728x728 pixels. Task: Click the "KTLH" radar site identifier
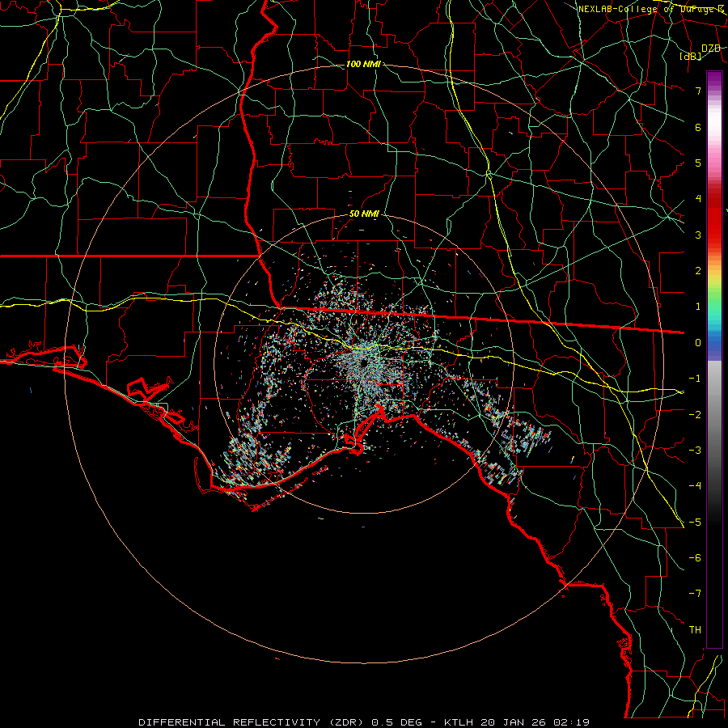pyautogui.click(x=460, y=722)
